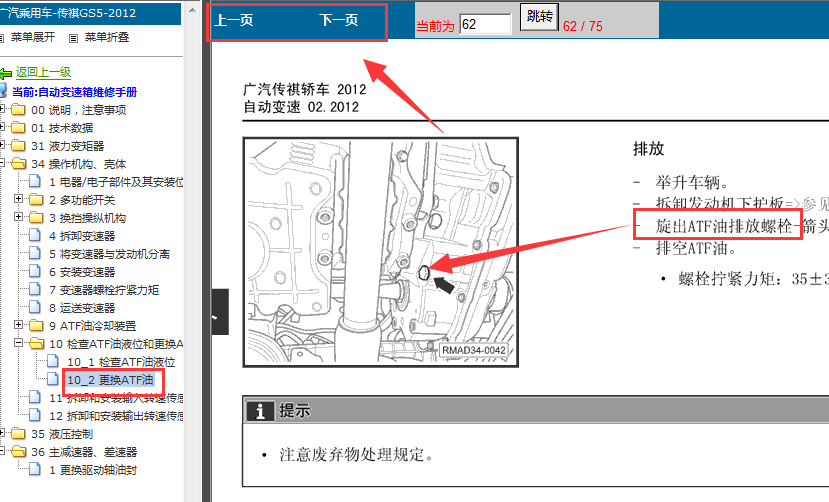The image size is (829, 502).
Task: Click folder icon of 00 说明，注意事项
Action: 19,109
